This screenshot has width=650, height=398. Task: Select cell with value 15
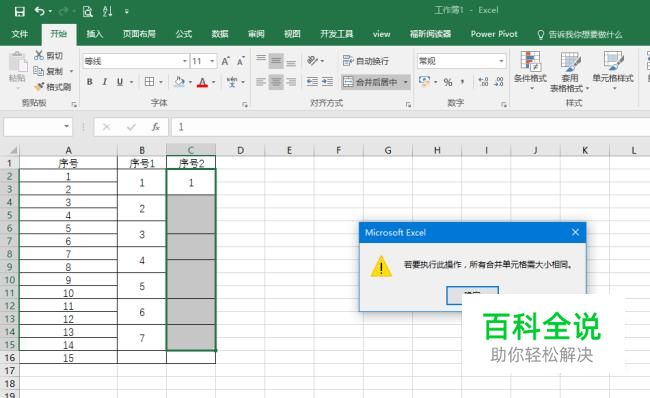68,357
